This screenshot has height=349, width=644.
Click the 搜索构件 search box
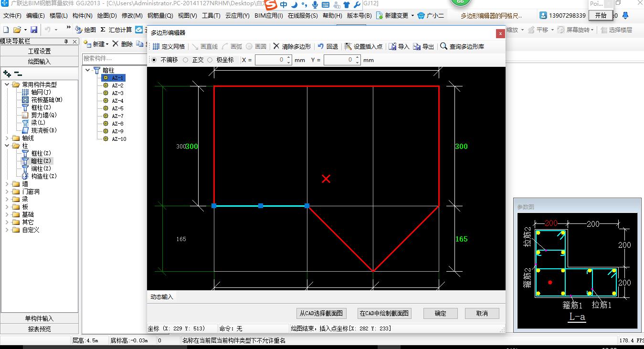tap(114, 58)
